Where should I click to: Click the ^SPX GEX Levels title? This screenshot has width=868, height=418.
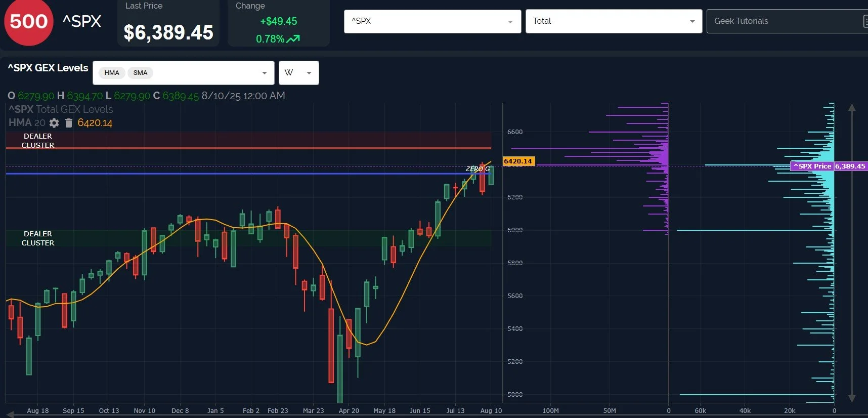(48, 68)
